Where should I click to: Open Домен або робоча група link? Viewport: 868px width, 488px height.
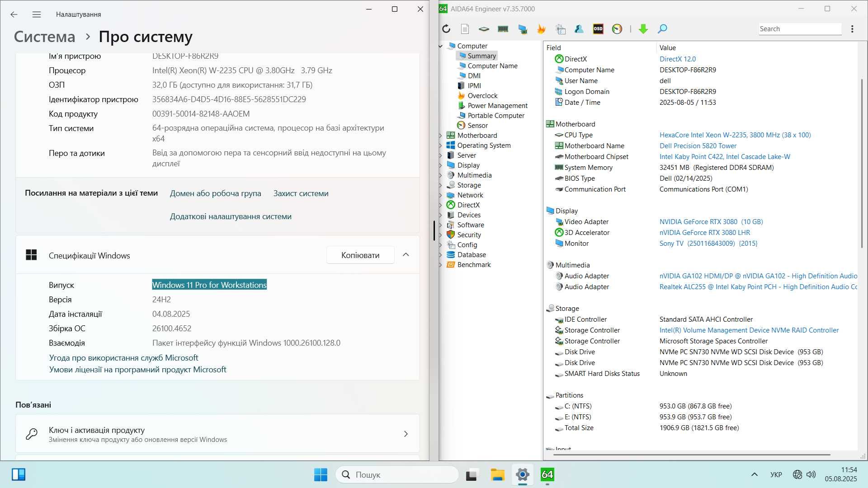[x=215, y=193]
